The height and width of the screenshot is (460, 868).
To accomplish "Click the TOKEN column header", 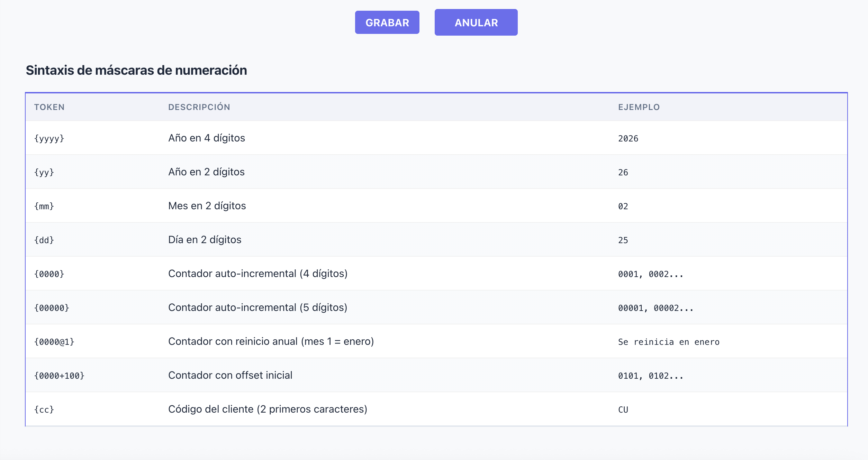I will point(49,107).
